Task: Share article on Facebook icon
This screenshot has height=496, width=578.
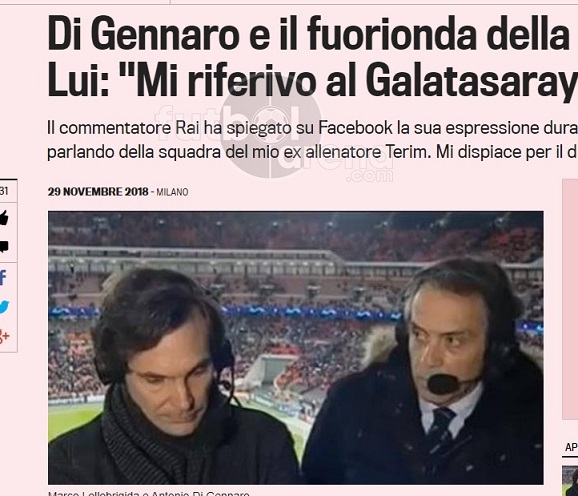Action: click(x=3, y=277)
